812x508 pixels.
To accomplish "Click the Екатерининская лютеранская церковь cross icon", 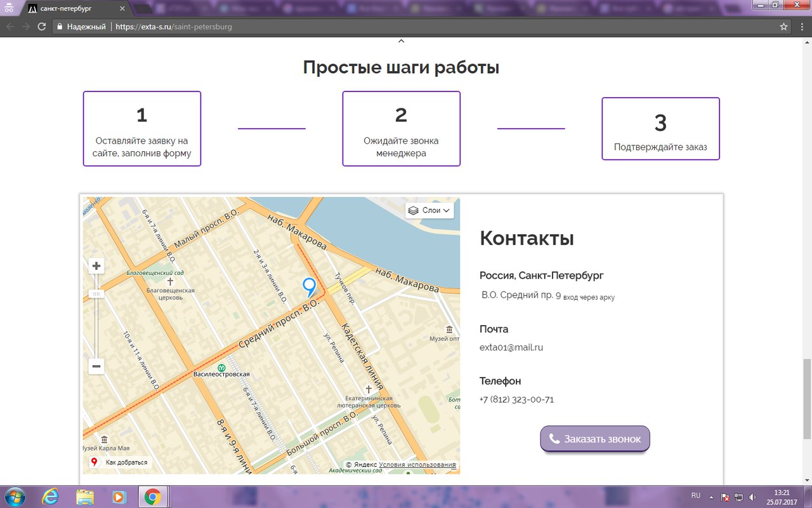I will coord(369,389).
